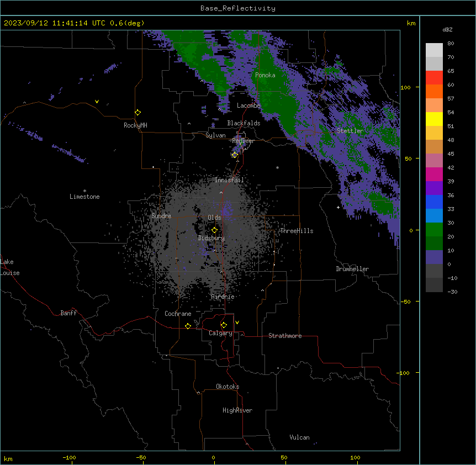This screenshot has width=476, height=465.
Task: Click the yellow diamond marker below Cochrane
Action: coord(188,326)
